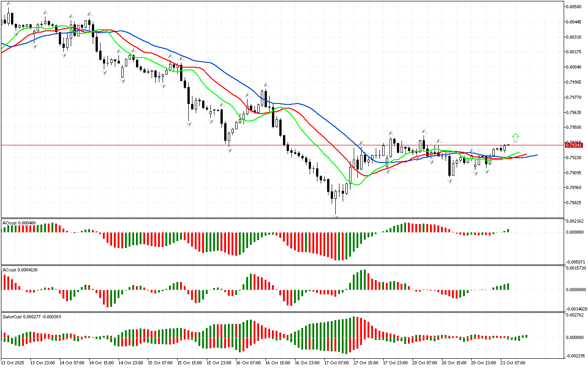The height and width of the screenshot is (368, 588).
Task: Select the AOcust indicator label
Action: coord(19,223)
